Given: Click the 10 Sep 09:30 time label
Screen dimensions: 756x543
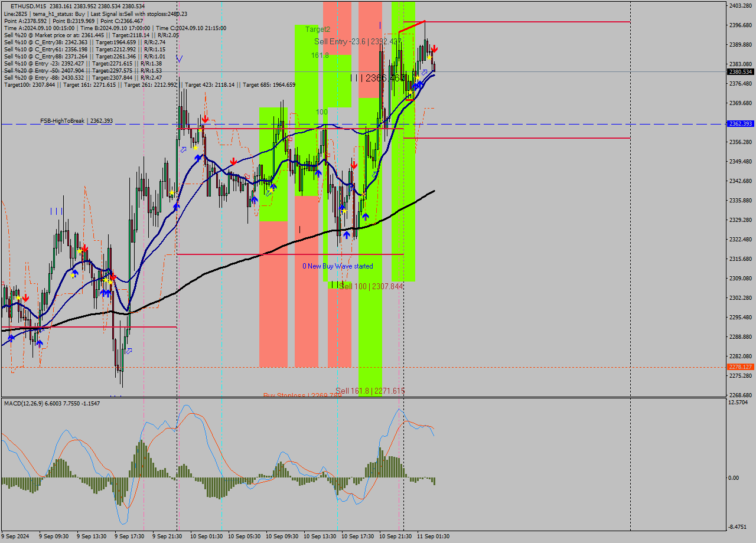Looking at the screenshot, I should (282, 537).
